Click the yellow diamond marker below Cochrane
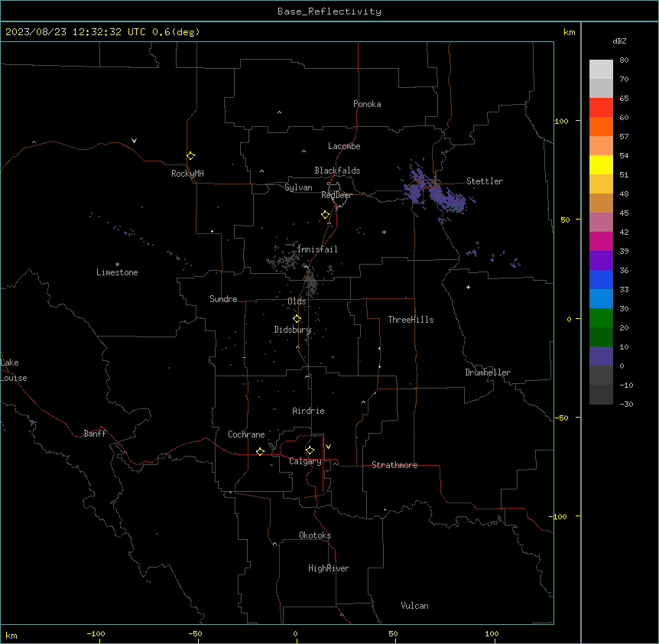This screenshot has height=644, width=659. point(260,451)
